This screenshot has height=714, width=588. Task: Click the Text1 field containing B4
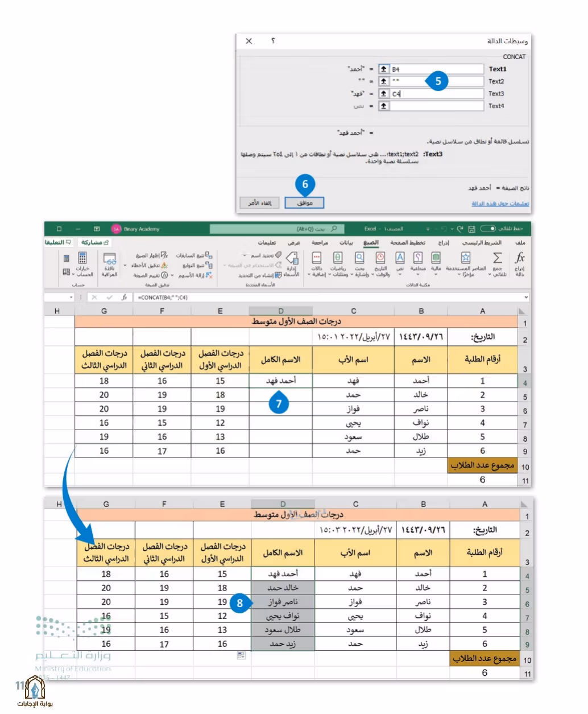(437, 69)
